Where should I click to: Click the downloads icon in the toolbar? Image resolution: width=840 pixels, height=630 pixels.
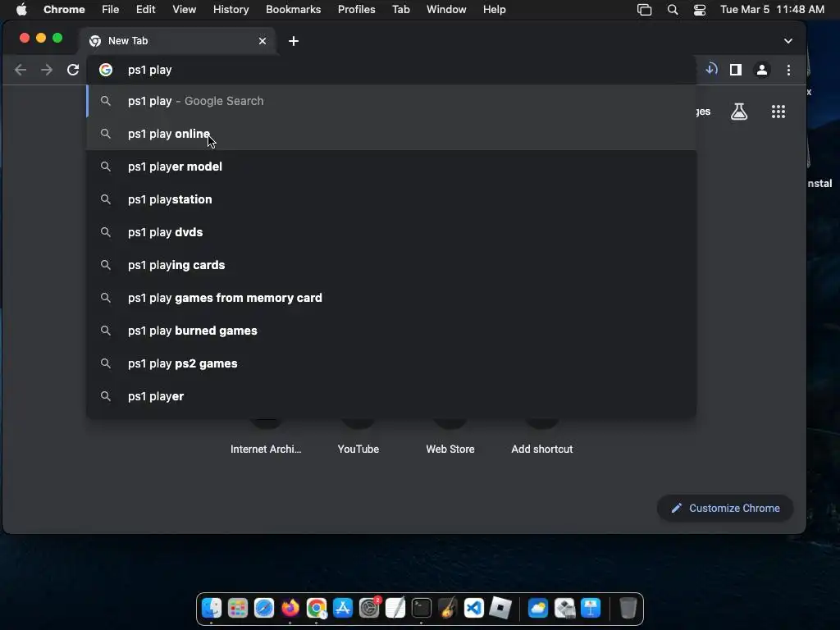(x=711, y=69)
